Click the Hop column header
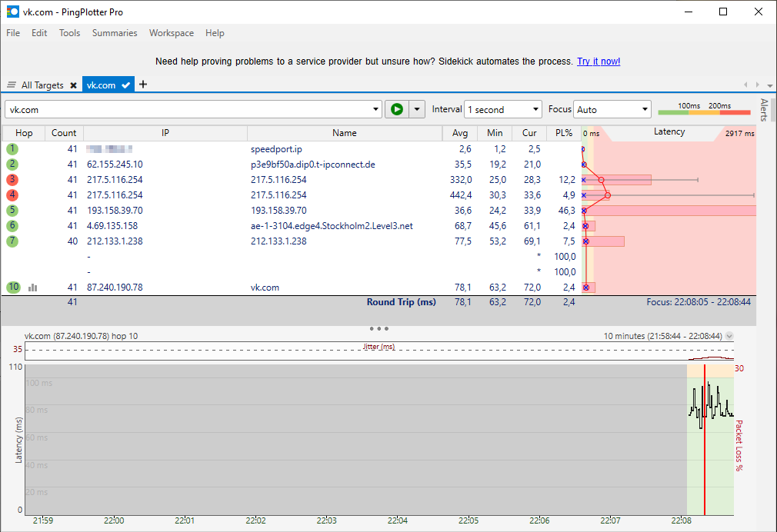Screen dimensions: 777x532 (24, 133)
